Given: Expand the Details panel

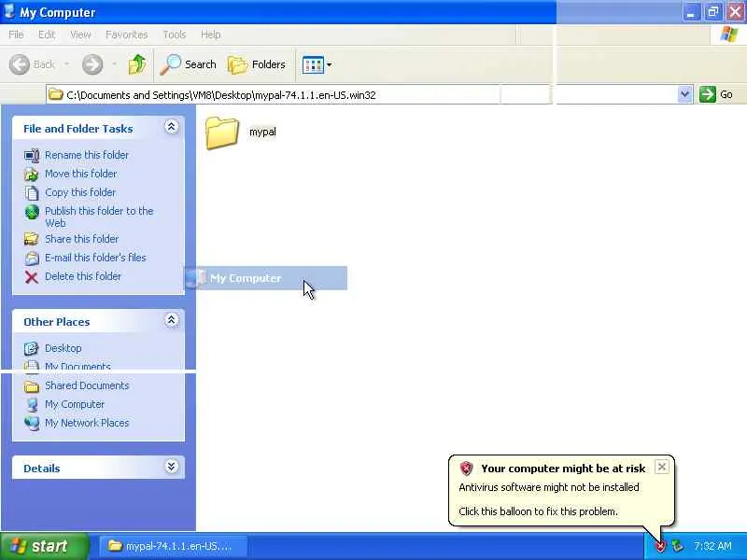Looking at the screenshot, I should pyautogui.click(x=172, y=466).
